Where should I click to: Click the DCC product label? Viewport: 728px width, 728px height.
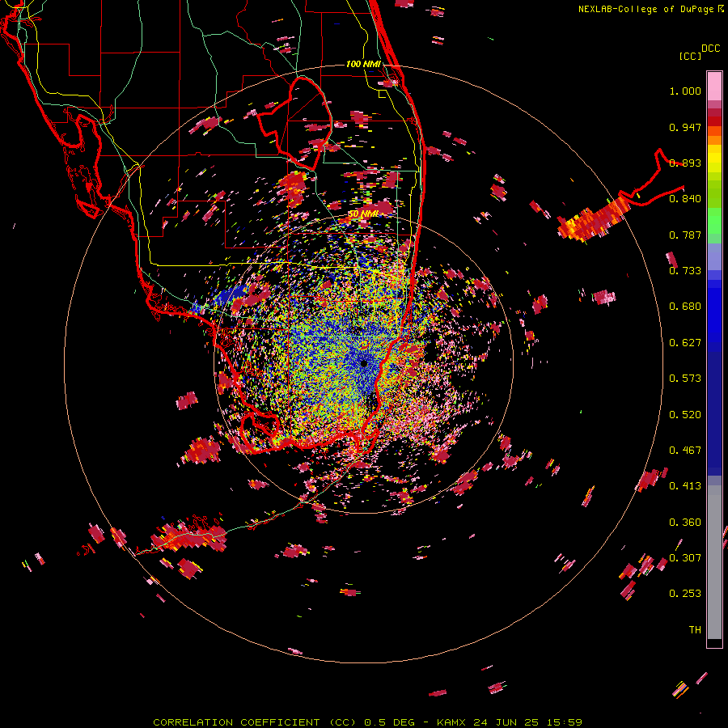pos(710,49)
